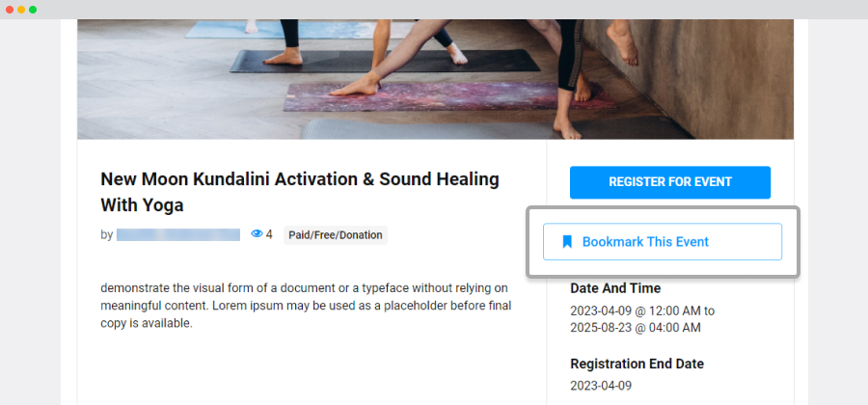Maximize the window with the green button
868x405 pixels.
click(x=33, y=10)
